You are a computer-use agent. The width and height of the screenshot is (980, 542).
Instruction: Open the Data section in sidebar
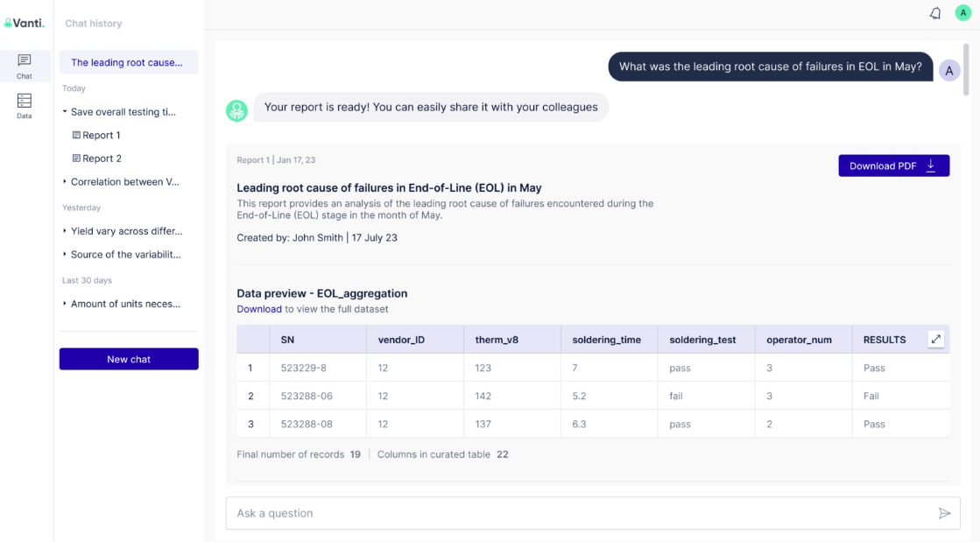25,105
